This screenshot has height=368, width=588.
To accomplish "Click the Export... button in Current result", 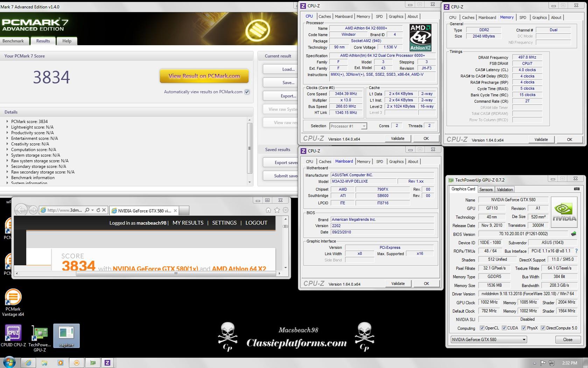I will click(281, 96).
